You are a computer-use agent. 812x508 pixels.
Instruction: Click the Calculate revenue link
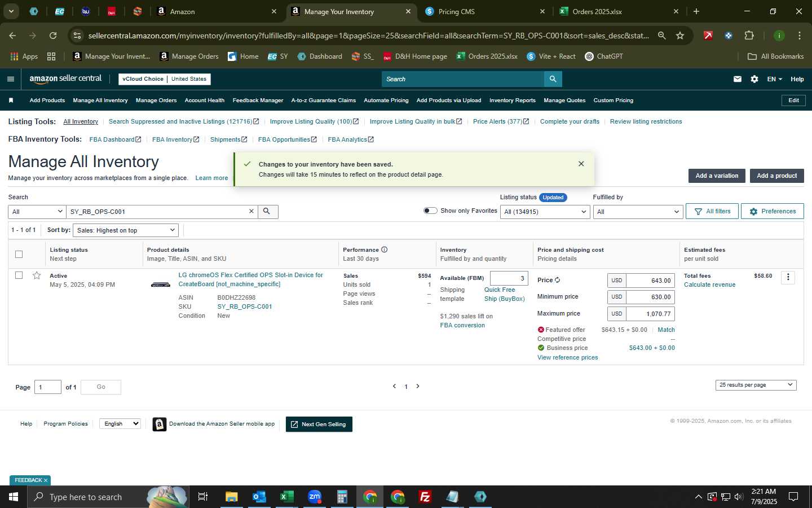[709, 284]
